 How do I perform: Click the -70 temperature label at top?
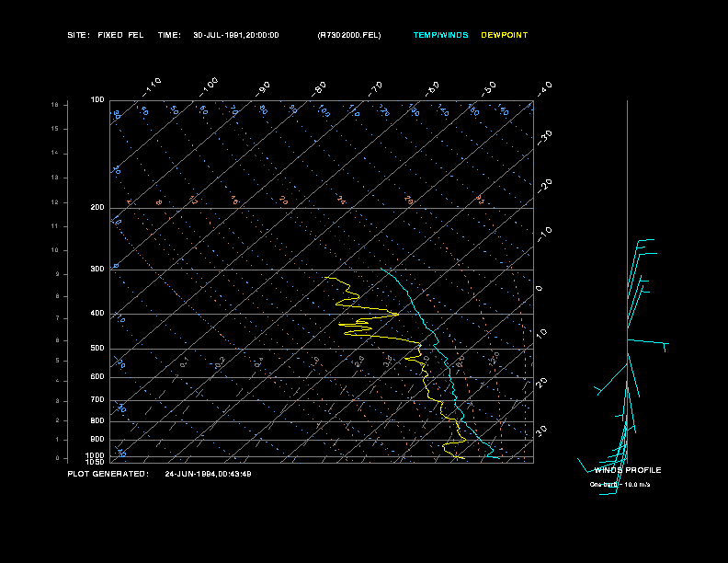375,89
